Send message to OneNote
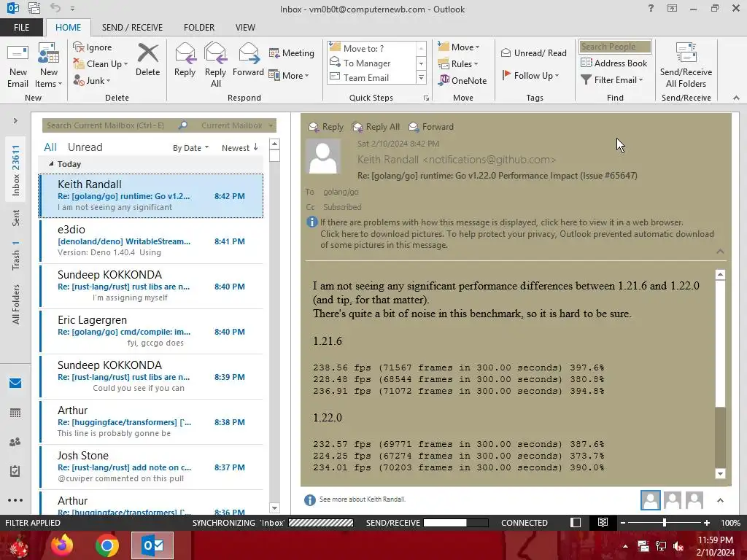This screenshot has height=560, width=747. pyautogui.click(x=462, y=80)
